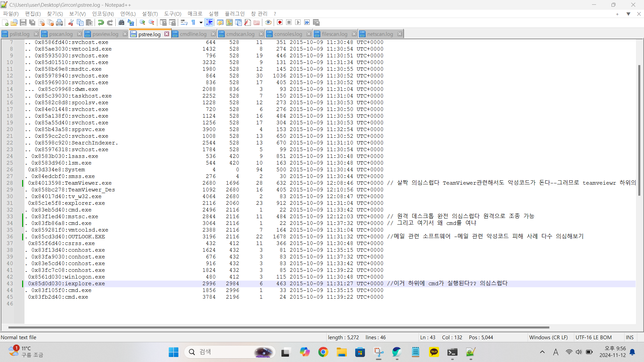Screen dimensions: 644x362
Task: Open the tab list dropdown triangle
Action: click(628, 14)
